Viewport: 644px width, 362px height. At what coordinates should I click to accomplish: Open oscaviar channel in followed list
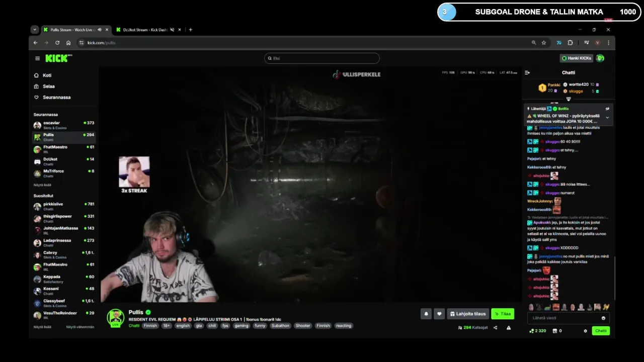(64, 125)
